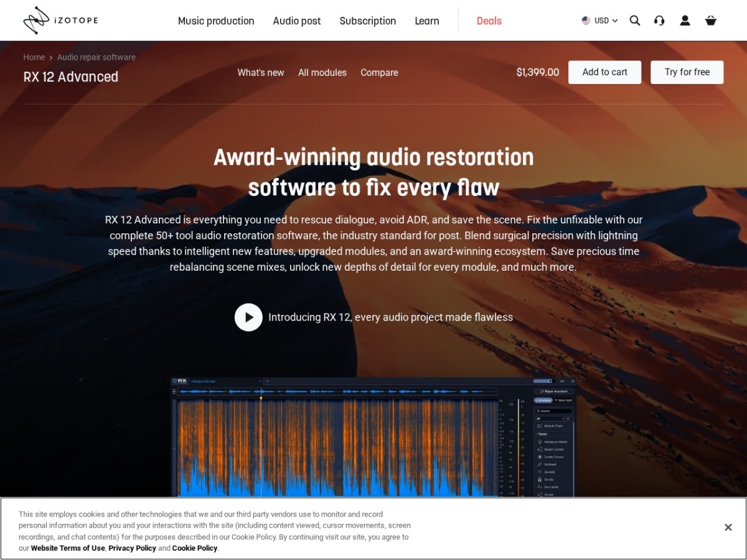Image resolution: width=747 pixels, height=560 pixels.
Task: Add RX 12 Advanced to cart
Action: (605, 72)
